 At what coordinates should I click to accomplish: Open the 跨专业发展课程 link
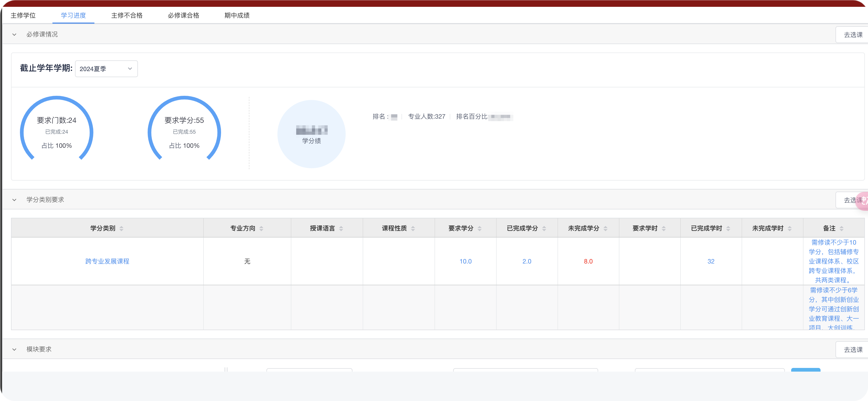[107, 261]
